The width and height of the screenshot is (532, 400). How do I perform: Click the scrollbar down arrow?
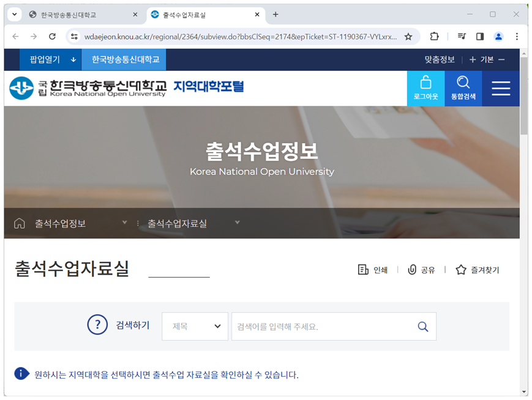[524, 392]
